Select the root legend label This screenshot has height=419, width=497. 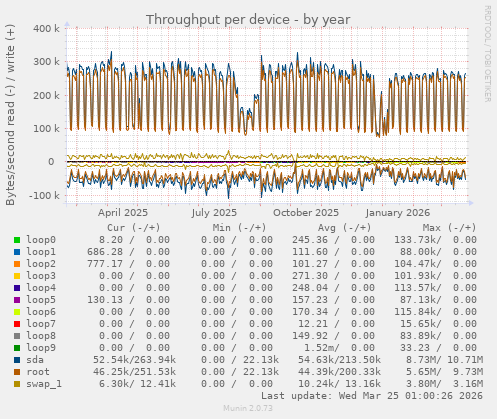coord(38,372)
